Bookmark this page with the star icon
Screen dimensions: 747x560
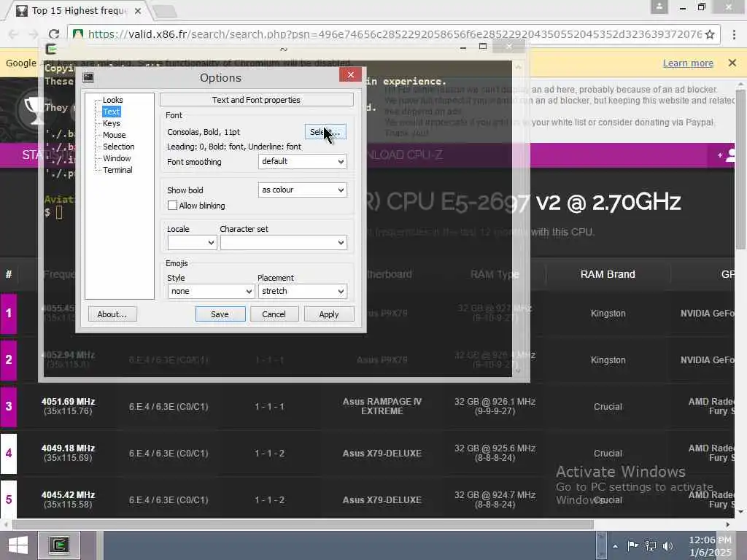click(710, 34)
